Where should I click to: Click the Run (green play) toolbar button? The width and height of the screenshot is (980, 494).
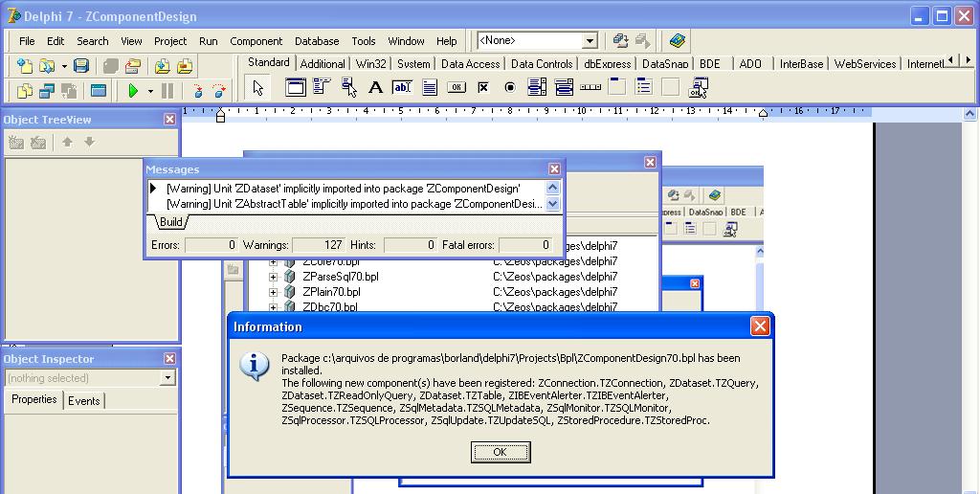click(133, 91)
